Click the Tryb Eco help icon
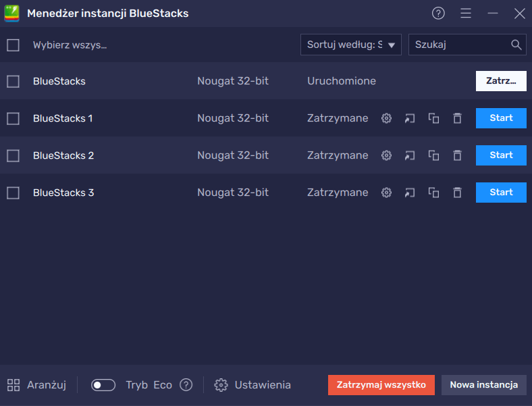This screenshot has height=406, width=532. (186, 385)
